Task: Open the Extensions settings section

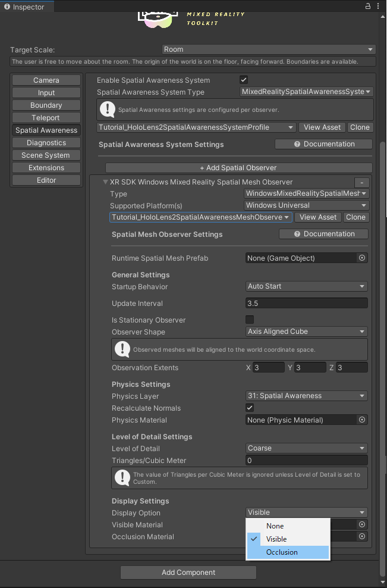Action: tap(46, 168)
